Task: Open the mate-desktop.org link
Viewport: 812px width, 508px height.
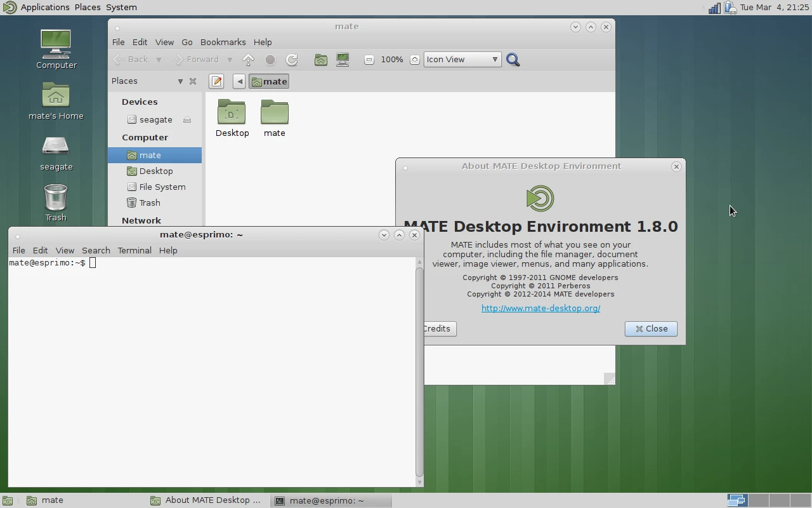Action: pyautogui.click(x=540, y=308)
